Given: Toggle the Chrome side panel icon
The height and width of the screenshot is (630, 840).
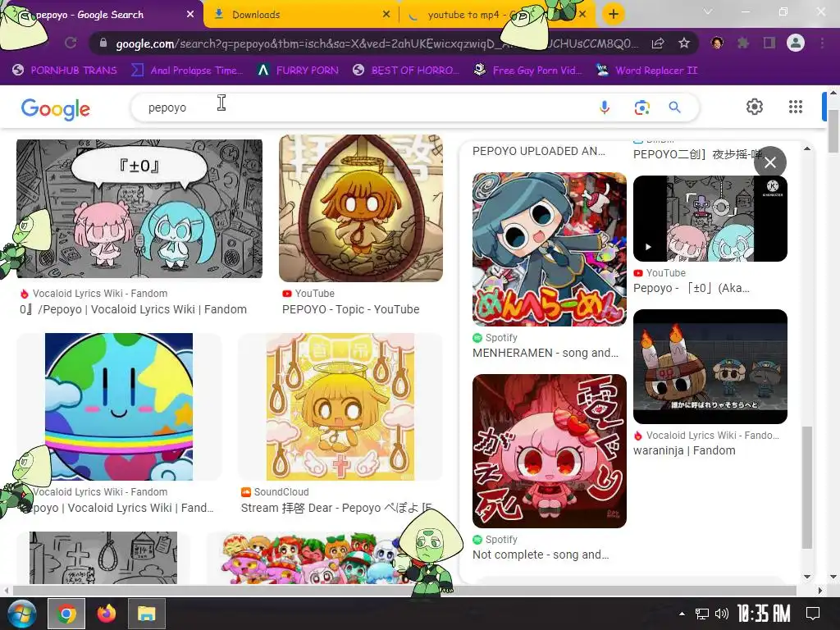Looking at the screenshot, I should click(769, 43).
